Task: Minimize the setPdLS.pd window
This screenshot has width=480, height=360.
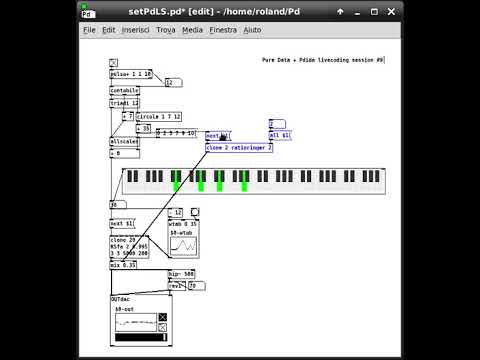Action: (357, 12)
